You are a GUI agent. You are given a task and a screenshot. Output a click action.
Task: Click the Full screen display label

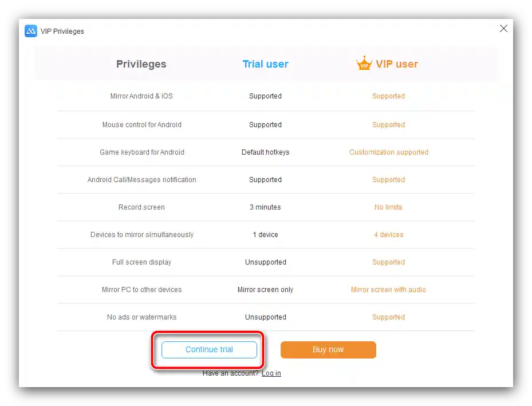(x=141, y=262)
